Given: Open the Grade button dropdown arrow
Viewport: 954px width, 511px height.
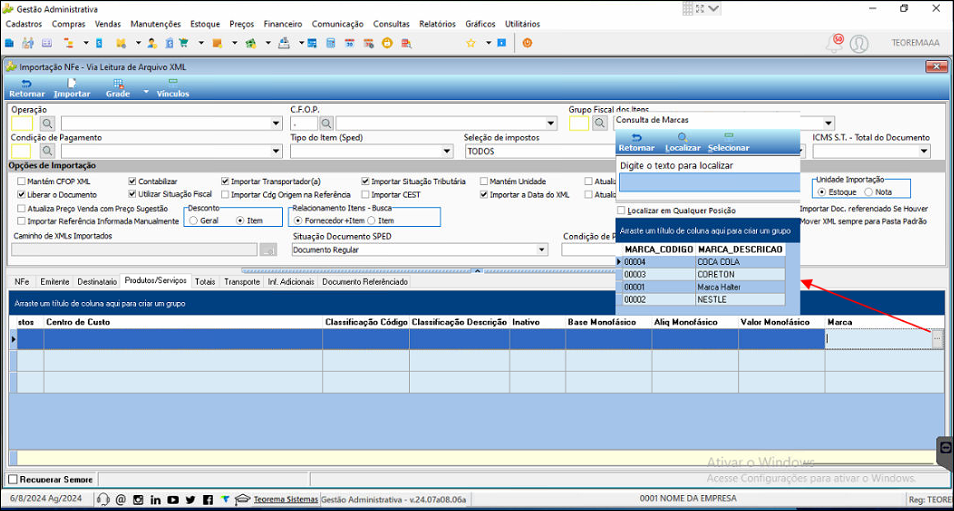Looking at the screenshot, I should pyautogui.click(x=146, y=92).
